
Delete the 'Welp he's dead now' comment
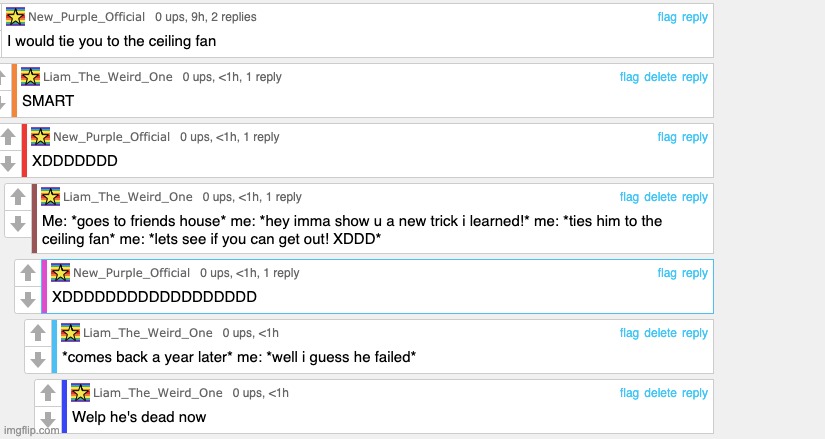(660, 393)
